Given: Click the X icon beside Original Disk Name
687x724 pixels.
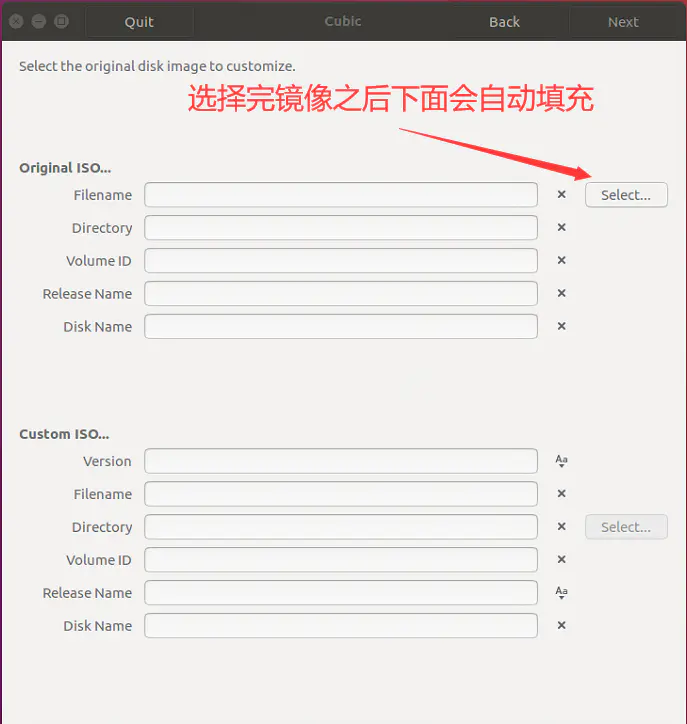Looking at the screenshot, I should 561,327.
